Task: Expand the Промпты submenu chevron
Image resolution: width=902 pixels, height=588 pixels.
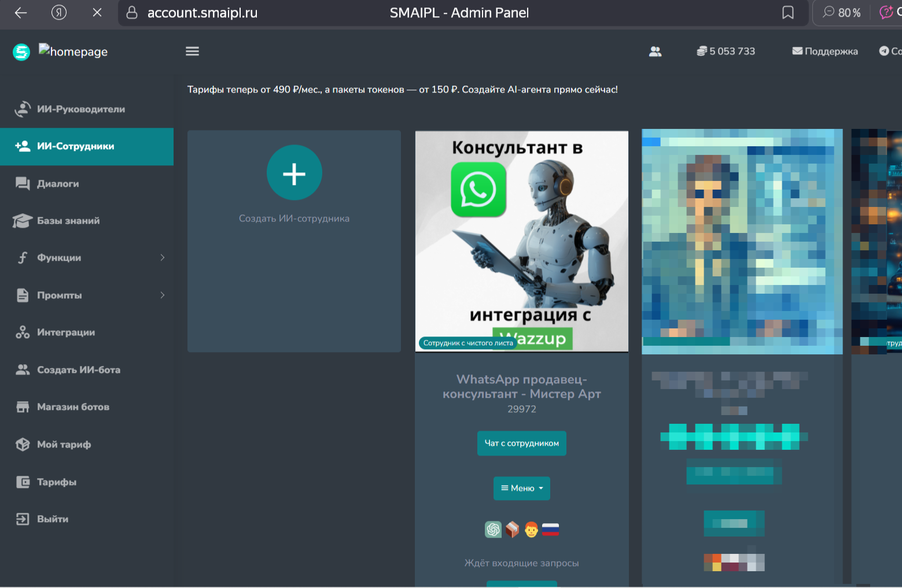Action: [x=163, y=295]
